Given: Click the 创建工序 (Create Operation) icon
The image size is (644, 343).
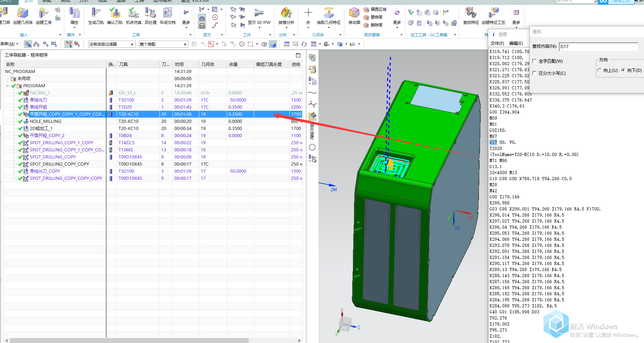Looking at the screenshot, I should 43,14.
